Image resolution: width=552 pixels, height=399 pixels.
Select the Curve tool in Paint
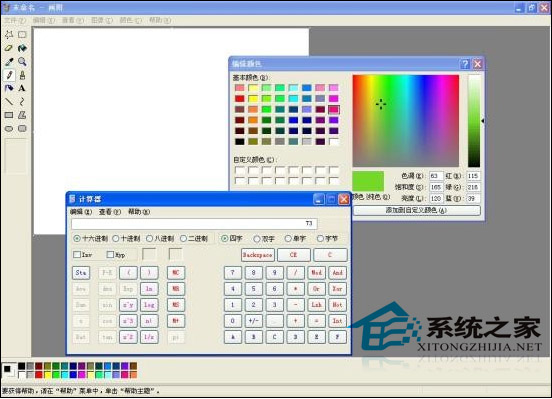pos(22,102)
